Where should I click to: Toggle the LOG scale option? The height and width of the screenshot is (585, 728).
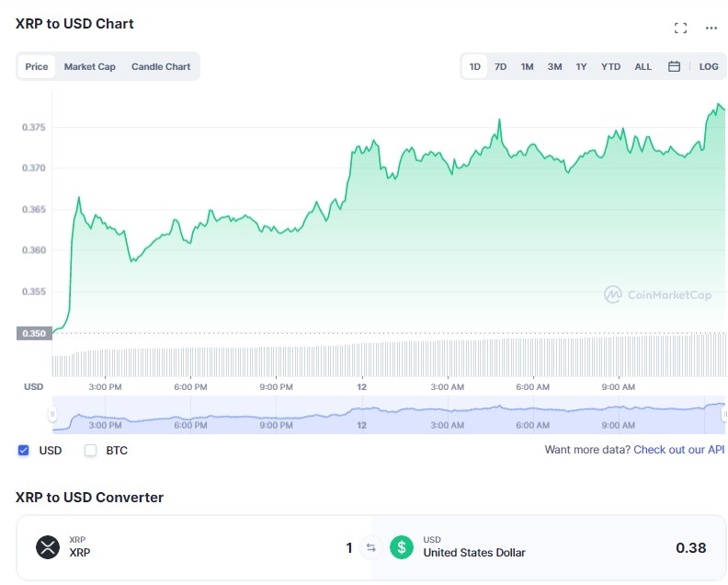click(708, 66)
